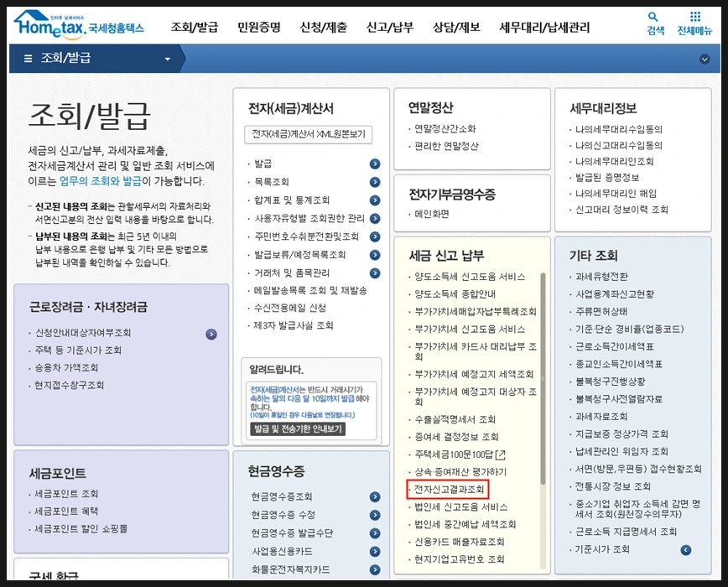The width and height of the screenshot is (728, 587).
Task: Open the highlighted 전자신고결과조회 link
Action: [449, 491]
